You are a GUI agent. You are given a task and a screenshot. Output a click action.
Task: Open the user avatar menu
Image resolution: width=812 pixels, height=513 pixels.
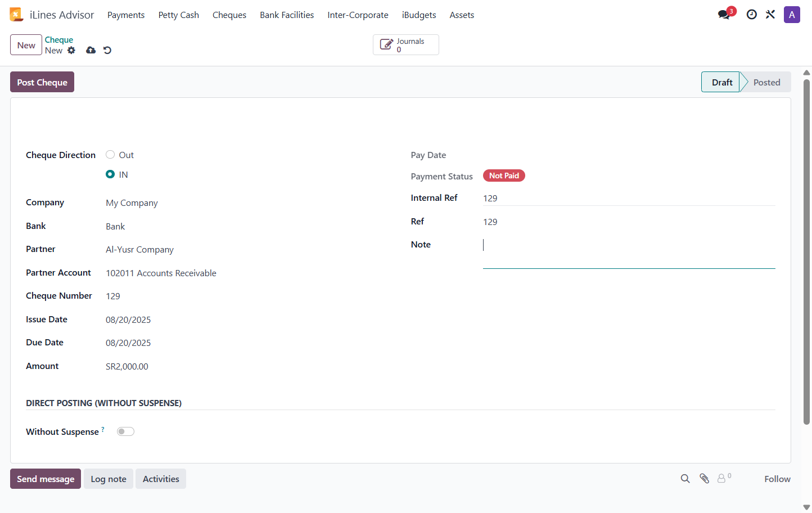pos(792,15)
